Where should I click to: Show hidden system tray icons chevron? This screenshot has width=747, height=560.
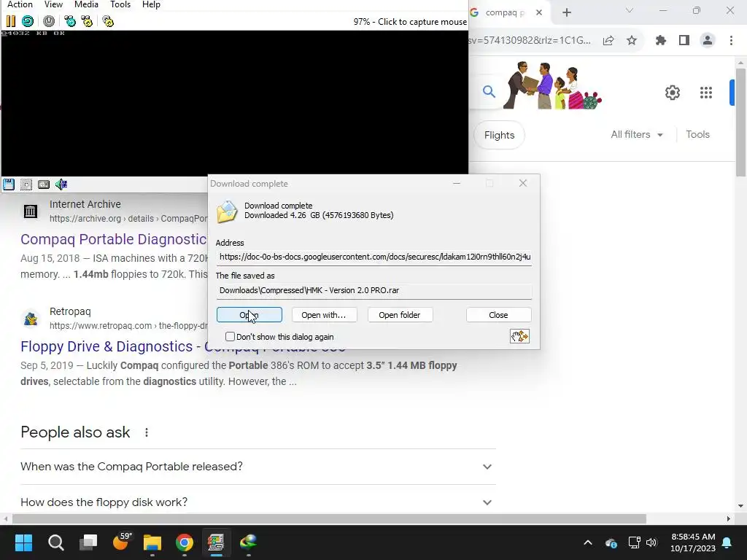[x=588, y=542]
